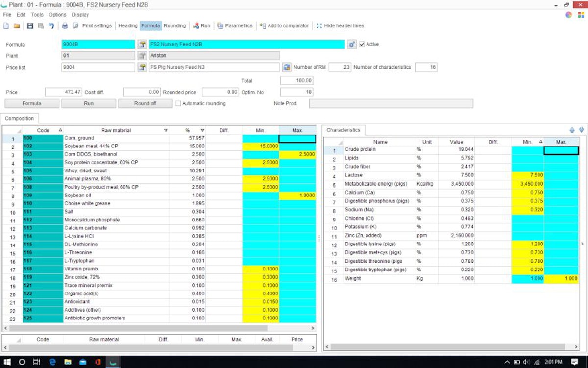
Task: Sort by the Code column header arrow
Action: [x=60, y=130]
